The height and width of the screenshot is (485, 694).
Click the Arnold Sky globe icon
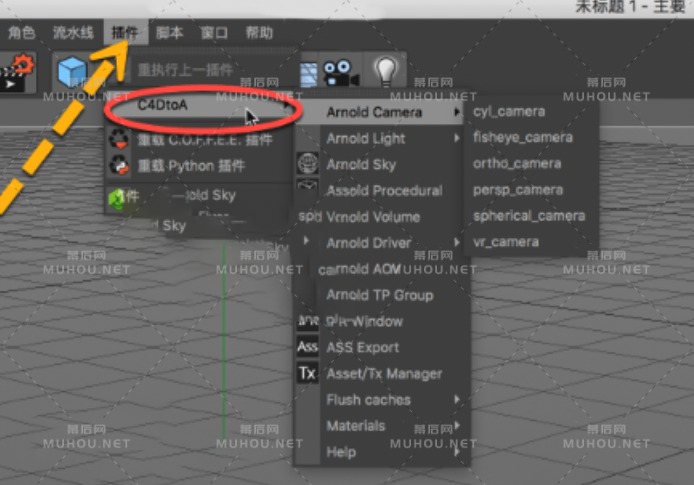(x=308, y=163)
